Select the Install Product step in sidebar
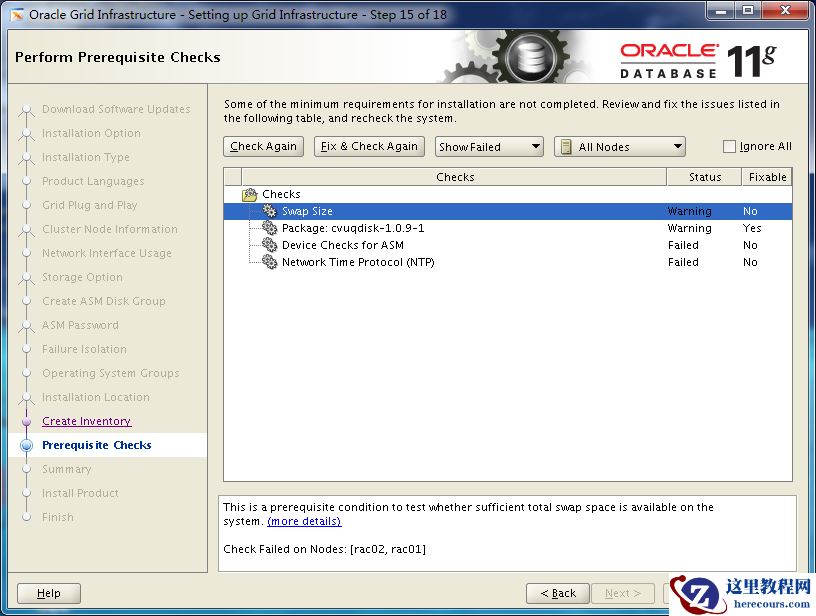 [x=80, y=493]
